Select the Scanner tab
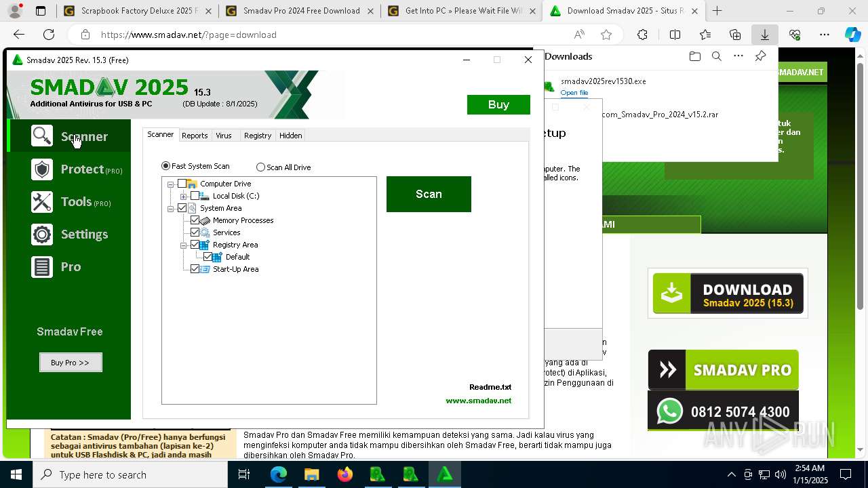This screenshot has width=868, height=488. point(161,134)
